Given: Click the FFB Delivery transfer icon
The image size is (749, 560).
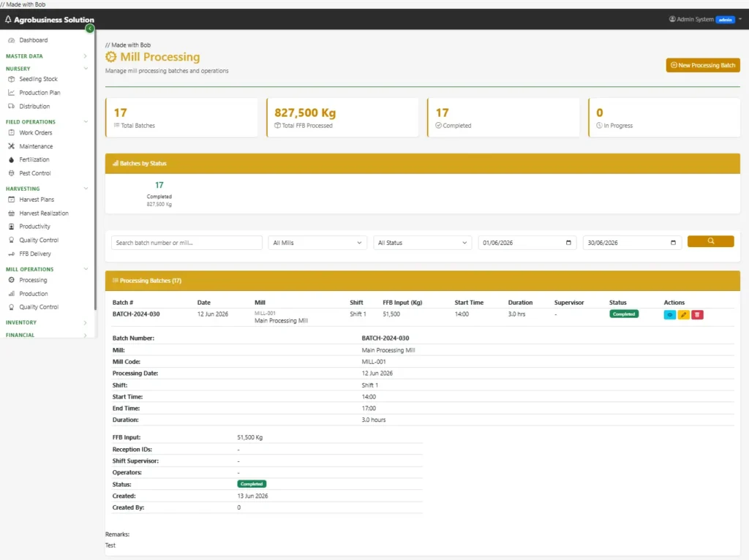Looking at the screenshot, I should [x=12, y=254].
